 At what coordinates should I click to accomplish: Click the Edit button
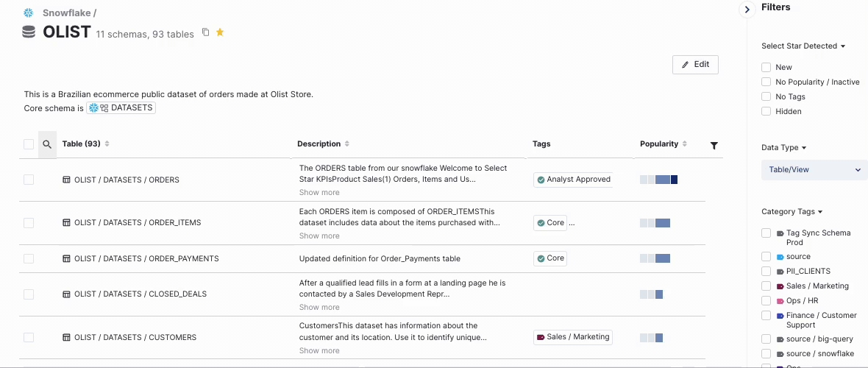coord(695,65)
